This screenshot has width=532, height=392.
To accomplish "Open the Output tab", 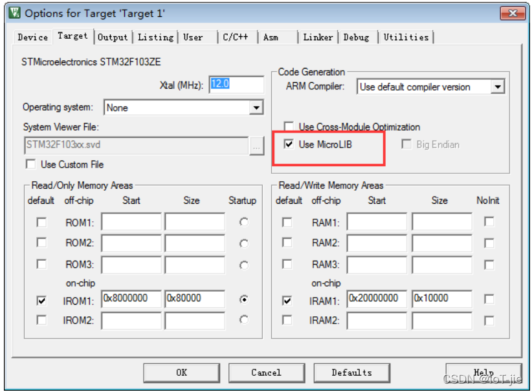I will [113, 37].
